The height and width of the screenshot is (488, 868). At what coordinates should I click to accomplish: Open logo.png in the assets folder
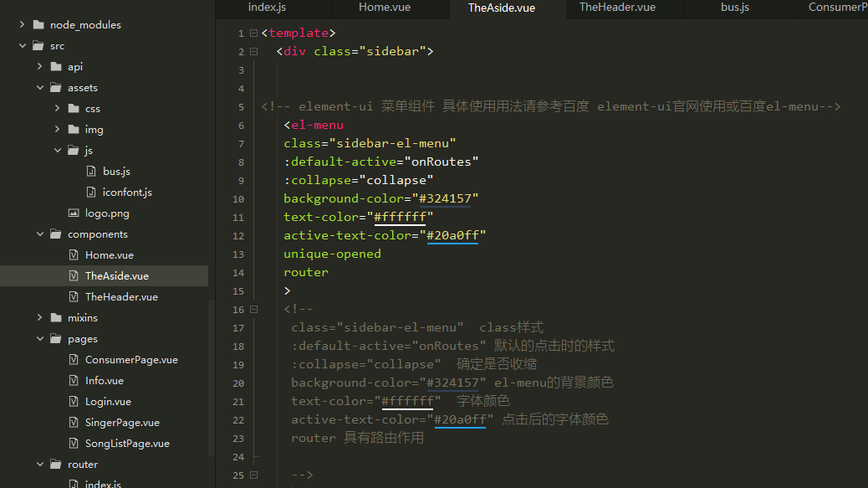(107, 213)
